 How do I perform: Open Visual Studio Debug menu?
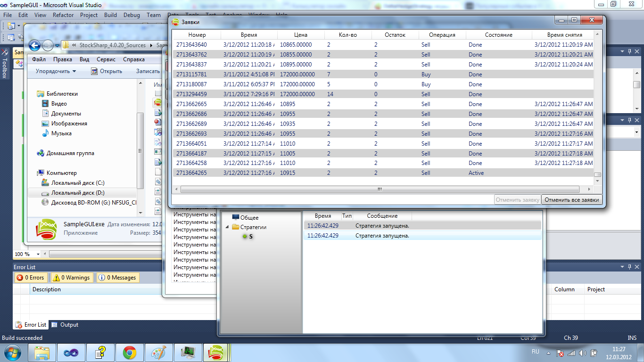[132, 15]
